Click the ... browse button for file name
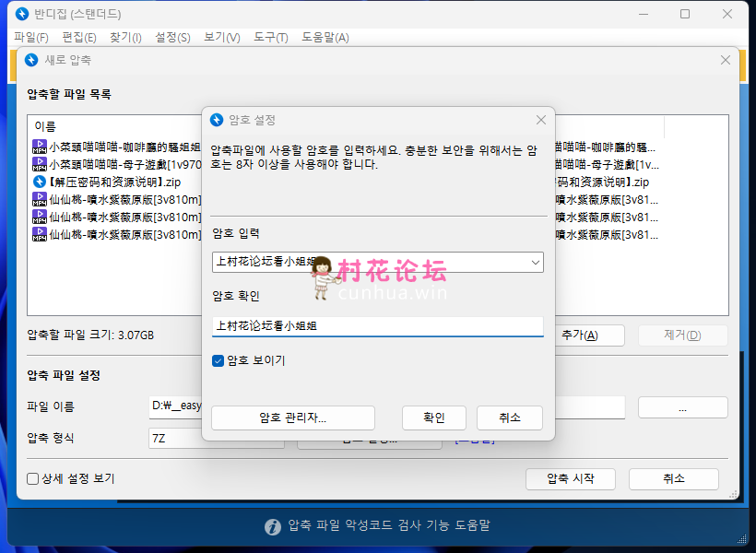 pos(682,406)
